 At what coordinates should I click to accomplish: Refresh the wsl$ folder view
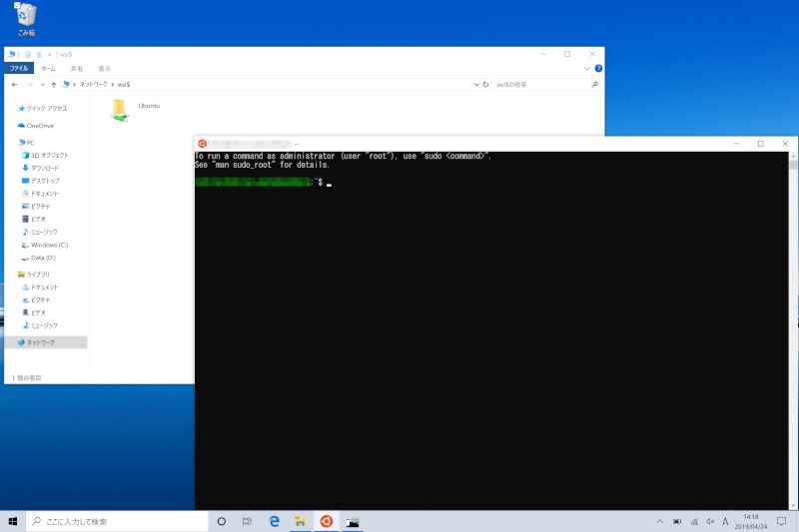coord(485,85)
